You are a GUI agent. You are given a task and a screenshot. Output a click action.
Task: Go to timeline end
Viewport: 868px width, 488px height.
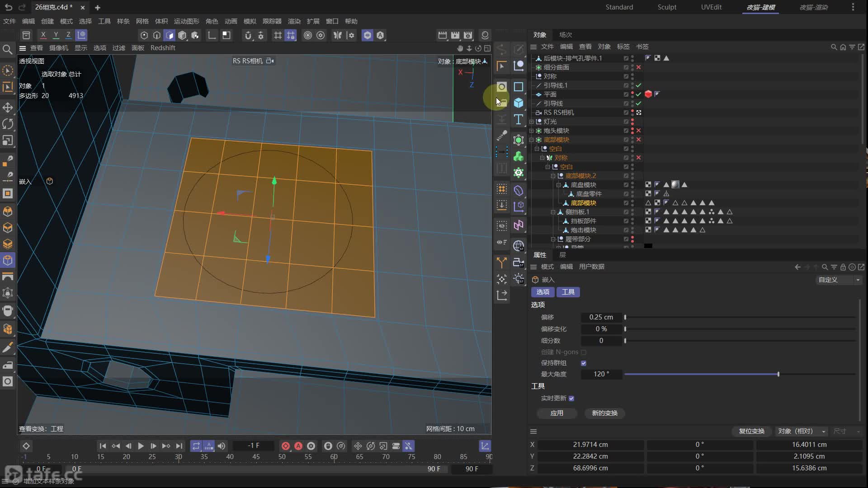pyautogui.click(x=179, y=446)
